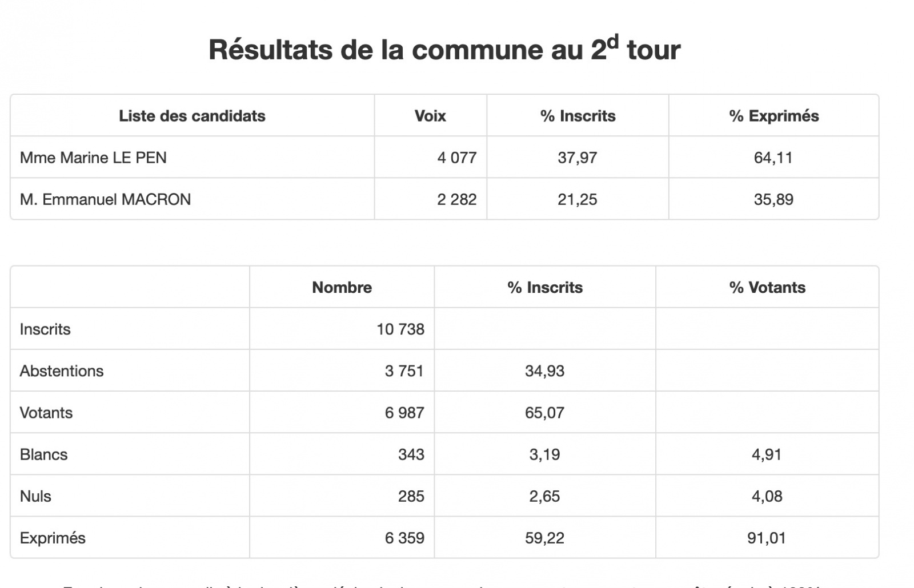Click Macron's vote count 2 282

click(456, 199)
